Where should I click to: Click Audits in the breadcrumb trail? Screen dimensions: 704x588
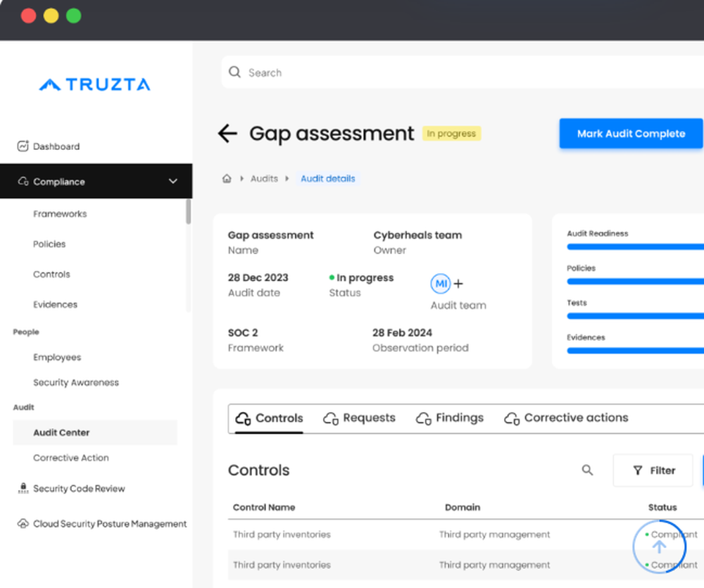264,178
